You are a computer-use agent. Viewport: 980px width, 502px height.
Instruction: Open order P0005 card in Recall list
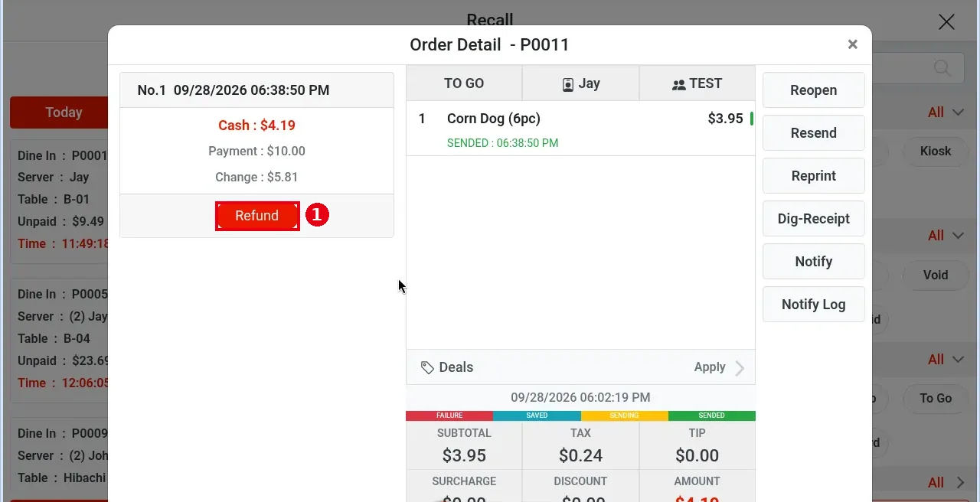click(x=60, y=339)
